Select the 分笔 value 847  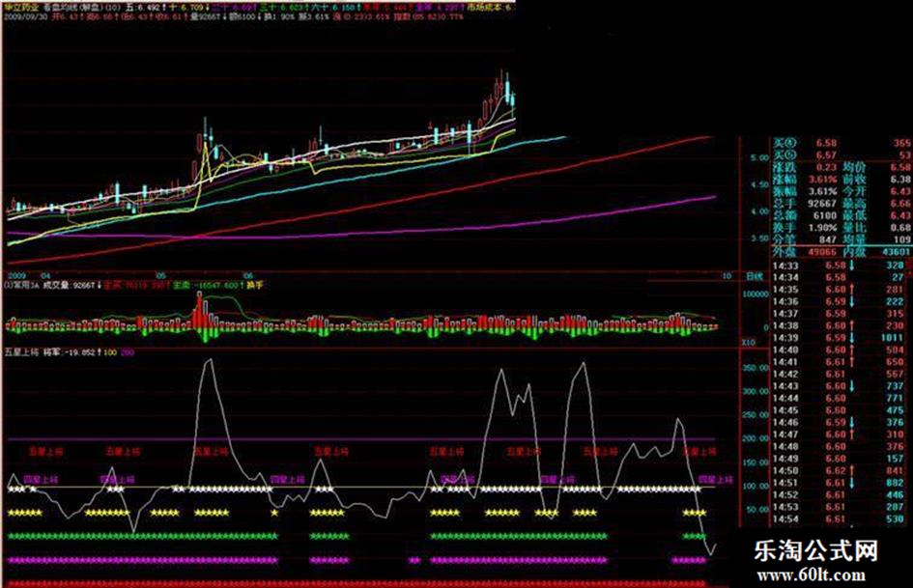(827, 239)
